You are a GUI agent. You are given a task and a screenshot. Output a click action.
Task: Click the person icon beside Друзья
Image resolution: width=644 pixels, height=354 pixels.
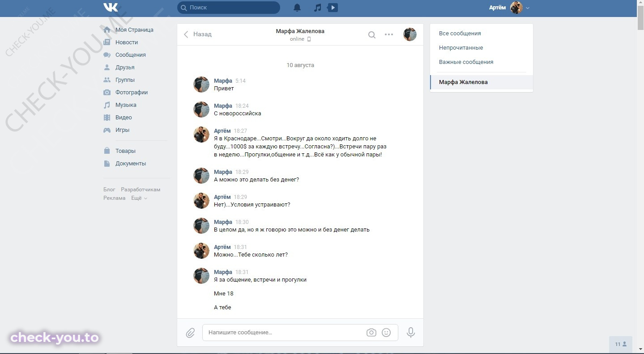pyautogui.click(x=107, y=67)
